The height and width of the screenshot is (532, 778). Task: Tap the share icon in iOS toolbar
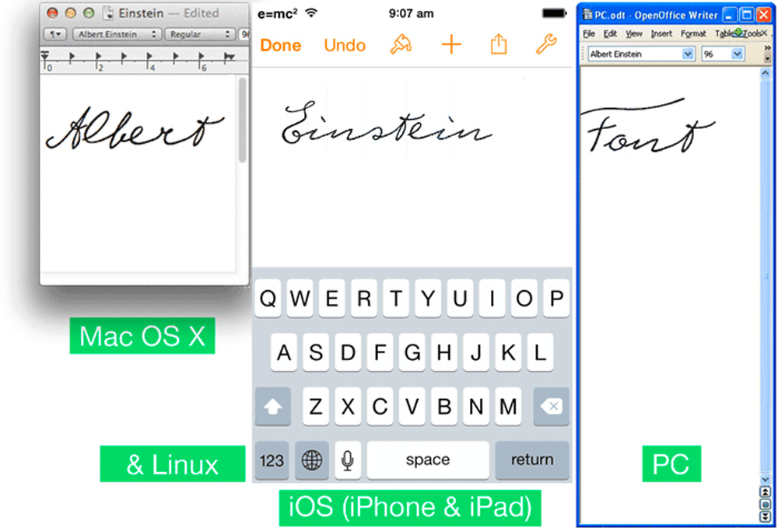pyautogui.click(x=499, y=44)
